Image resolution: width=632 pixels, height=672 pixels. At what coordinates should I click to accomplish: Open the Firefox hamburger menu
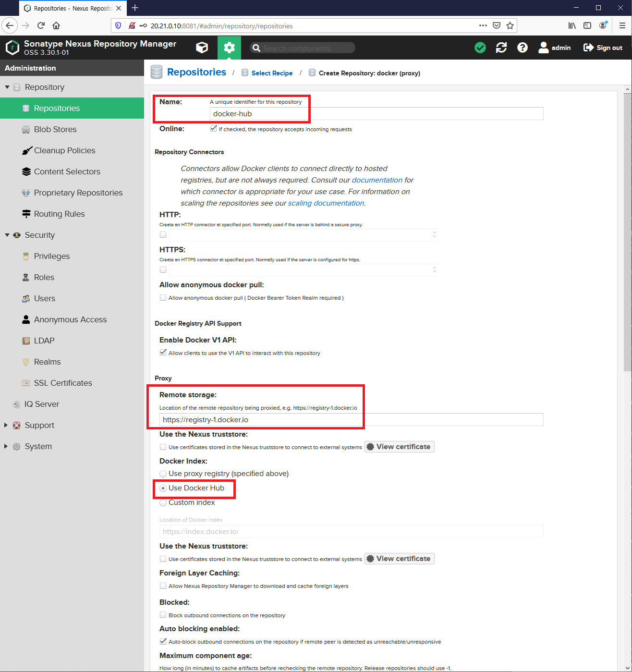point(622,25)
